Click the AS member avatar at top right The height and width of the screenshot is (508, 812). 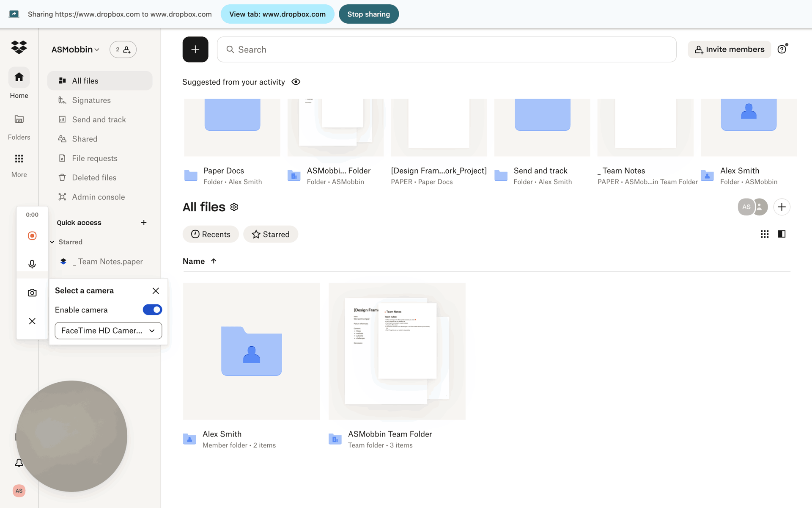746,207
